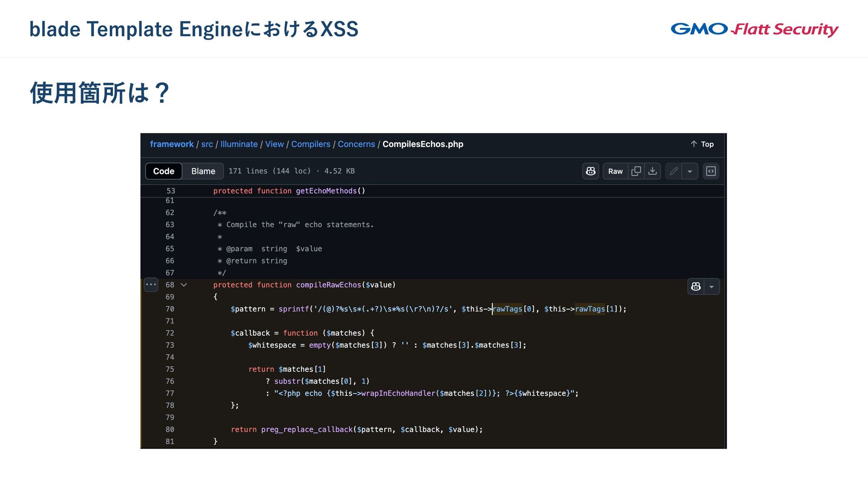Image resolution: width=868 pixels, height=488 pixels.
Task: Click highlighted rawTags[0] reference
Action: tap(507, 309)
